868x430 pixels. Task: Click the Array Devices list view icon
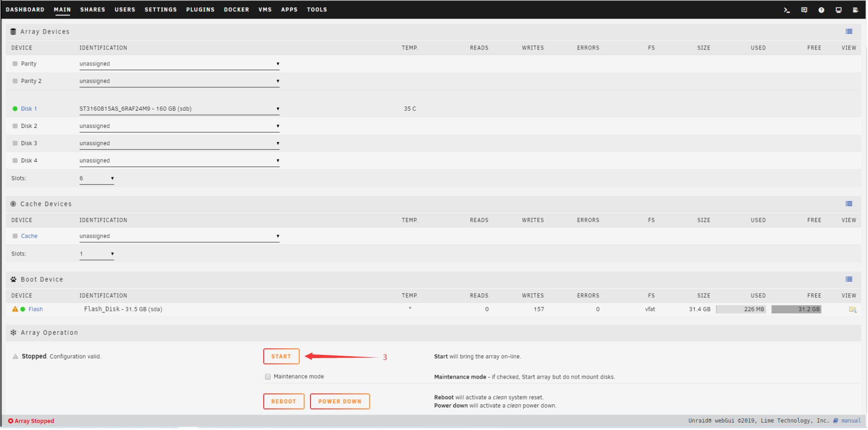pyautogui.click(x=849, y=31)
